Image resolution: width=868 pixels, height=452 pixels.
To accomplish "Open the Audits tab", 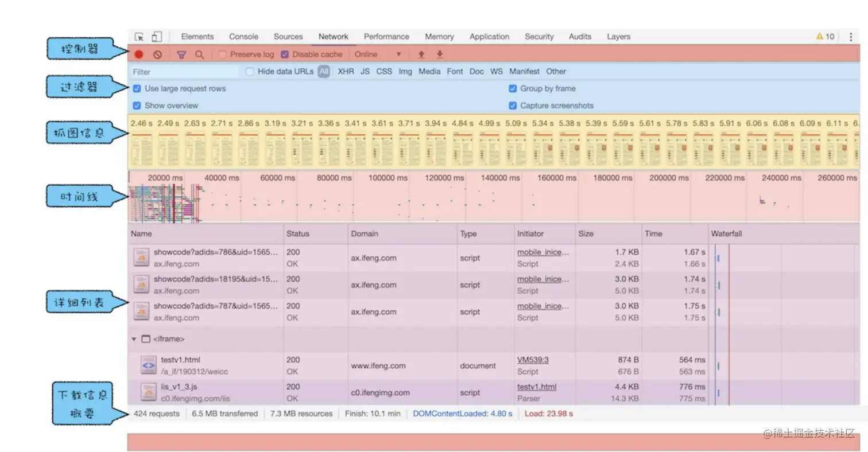I will [580, 37].
